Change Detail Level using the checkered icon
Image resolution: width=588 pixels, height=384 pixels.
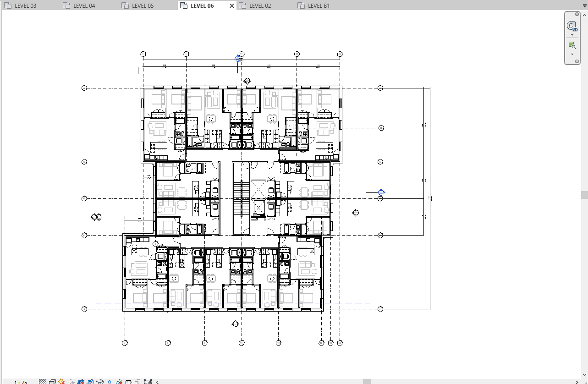tap(42, 381)
